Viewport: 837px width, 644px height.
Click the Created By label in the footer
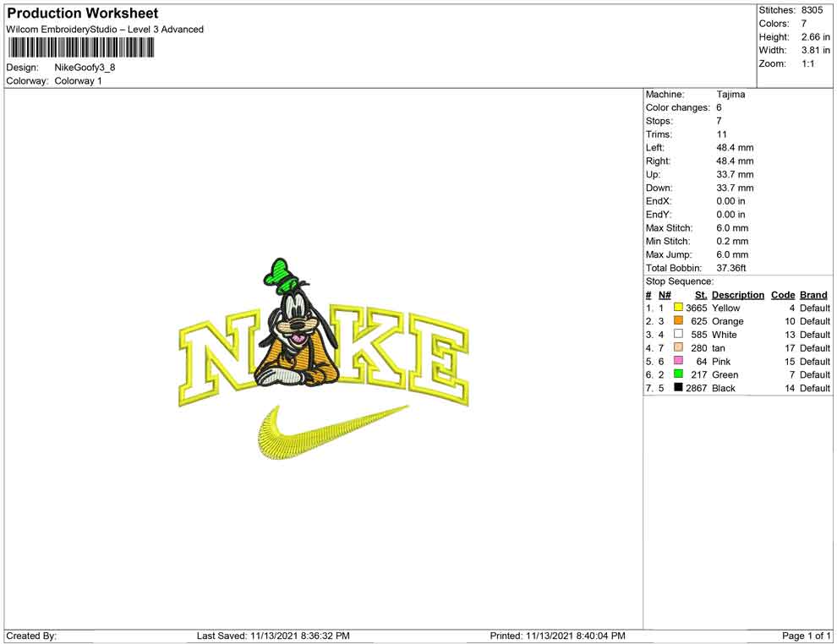coord(31,636)
